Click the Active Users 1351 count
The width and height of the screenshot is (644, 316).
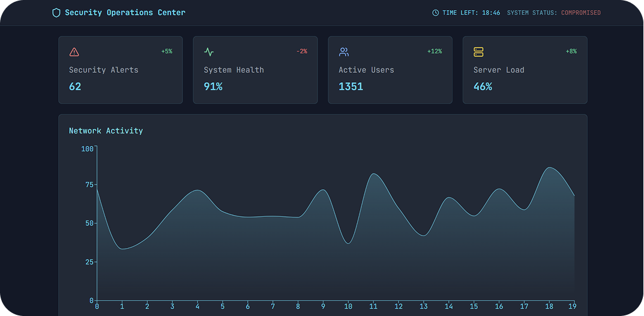351,87
